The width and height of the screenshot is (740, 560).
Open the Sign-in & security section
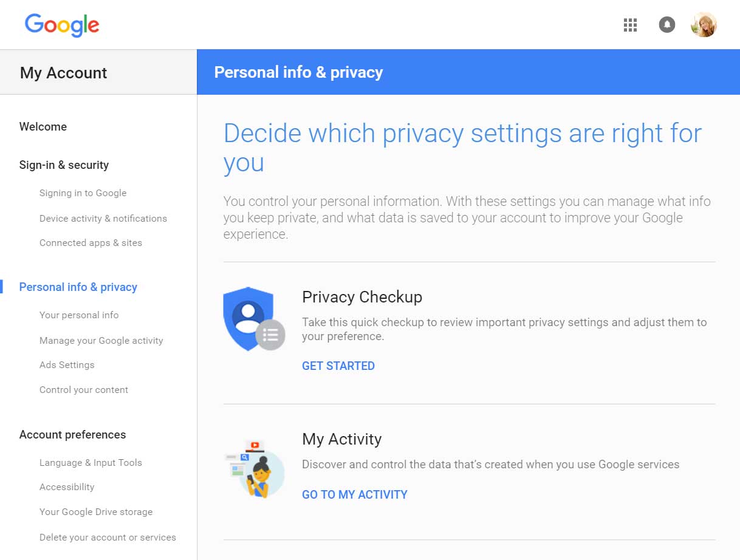point(64,165)
